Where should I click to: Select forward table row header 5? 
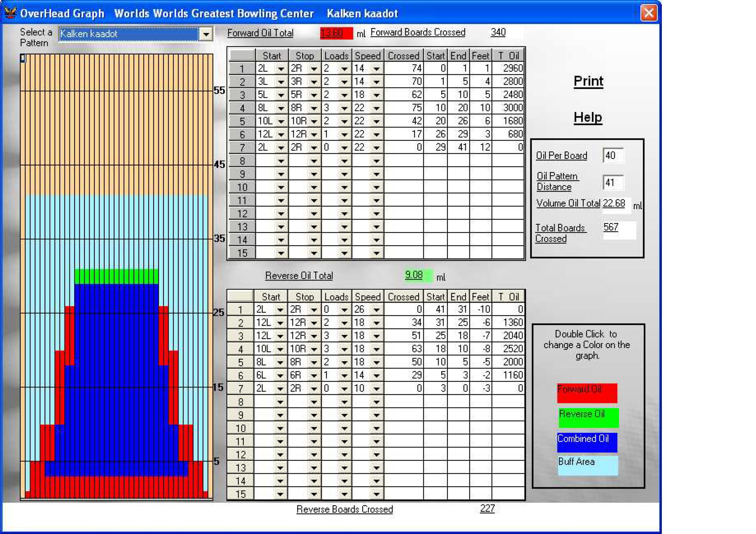(x=242, y=121)
